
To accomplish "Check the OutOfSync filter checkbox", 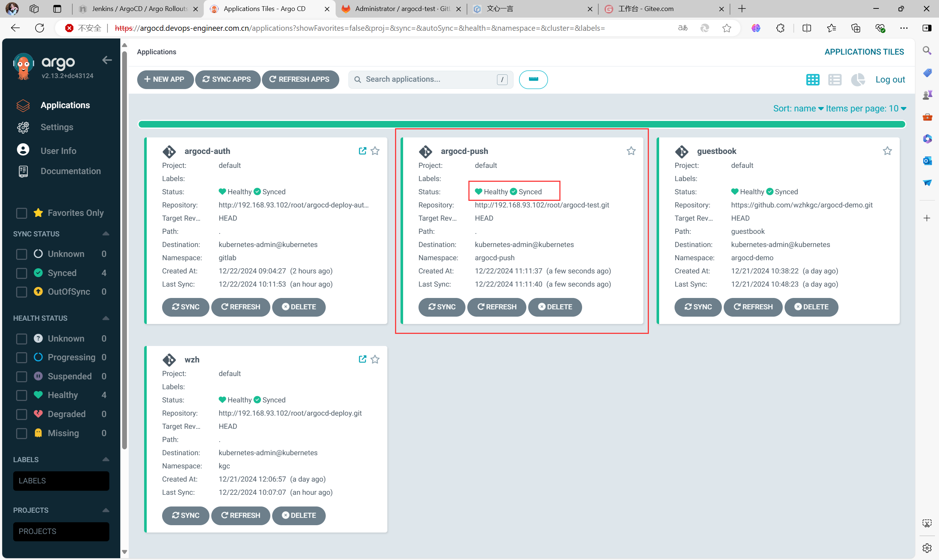I will click(x=22, y=292).
